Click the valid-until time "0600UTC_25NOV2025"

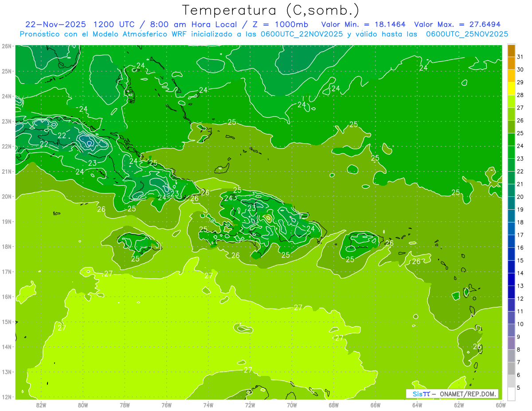467,34
